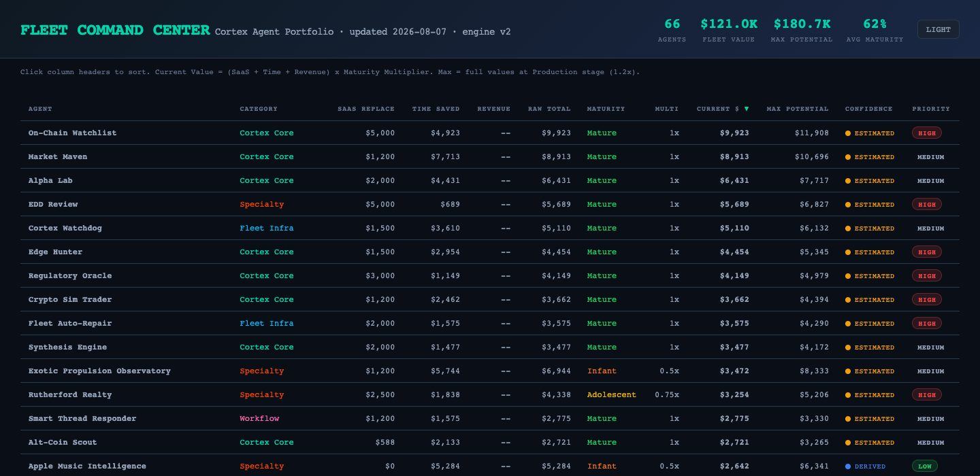980x476 pixels.
Task: Click Specialty category for EDD Review
Action: pyautogui.click(x=262, y=204)
